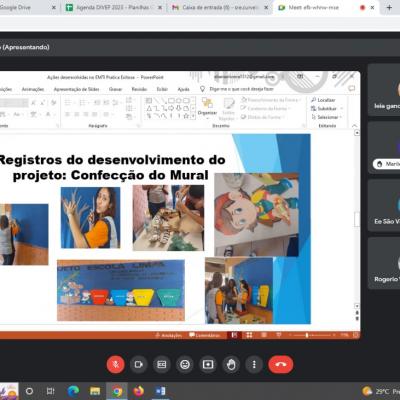Unmute the microphone in Meet
Viewport: 400px width, 400px height.
[x=116, y=364]
